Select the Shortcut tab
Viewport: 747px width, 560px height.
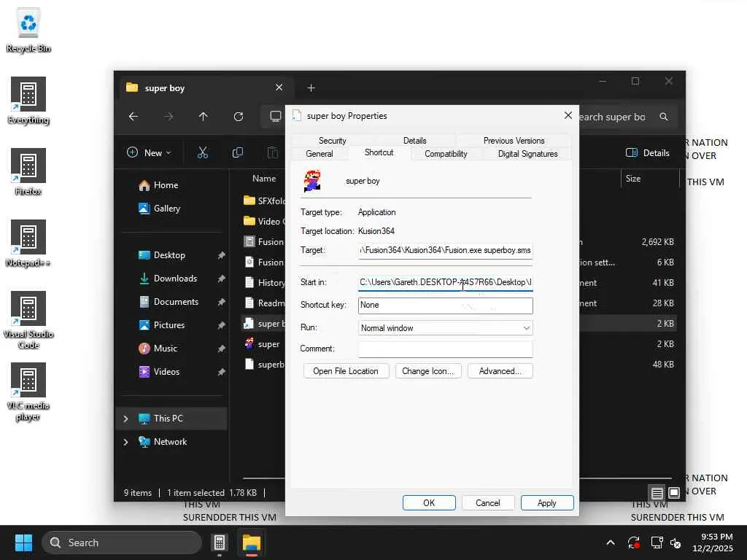tap(379, 153)
